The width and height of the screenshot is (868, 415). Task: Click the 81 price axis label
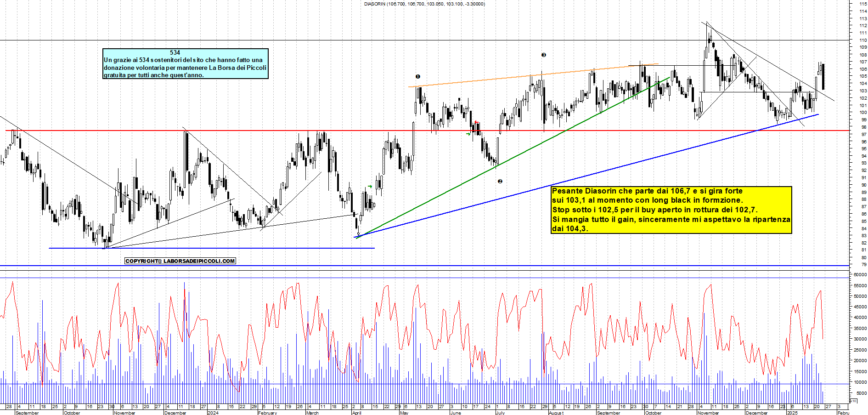pos(864,250)
